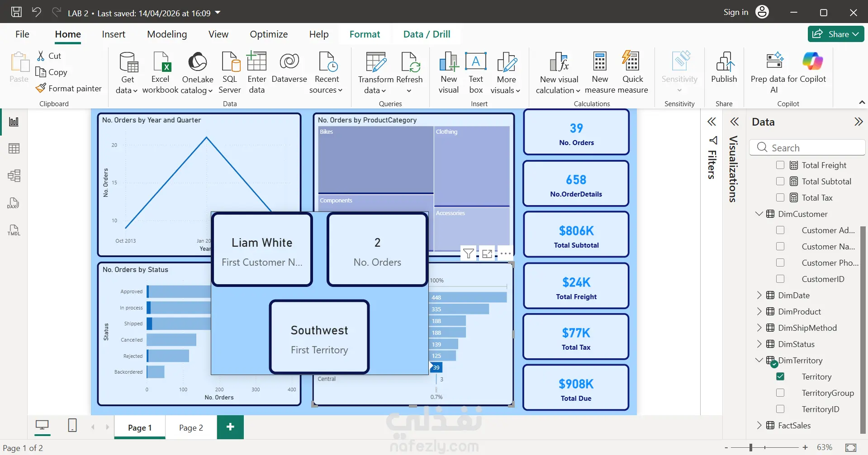Open the Data / Drill tab

tap(427, 34)
